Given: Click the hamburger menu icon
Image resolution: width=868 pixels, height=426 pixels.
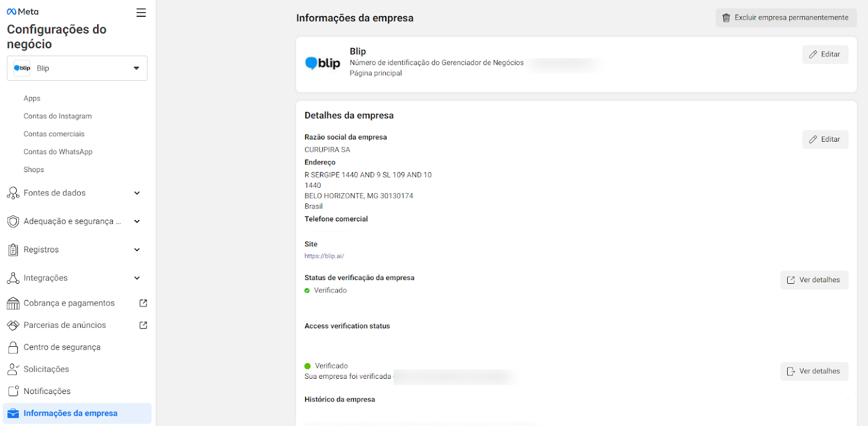Looking at the screenshot, I should (141, 12).
